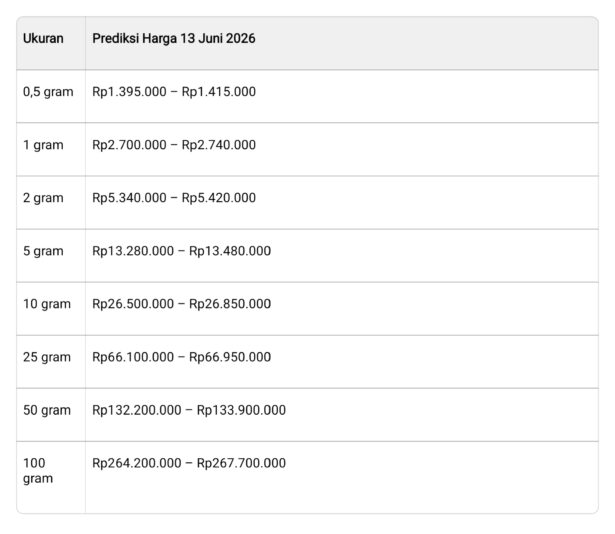Screen dimensions: 615x534
Task: Select the '1 gram' size cell
Action: click(51, 149)
